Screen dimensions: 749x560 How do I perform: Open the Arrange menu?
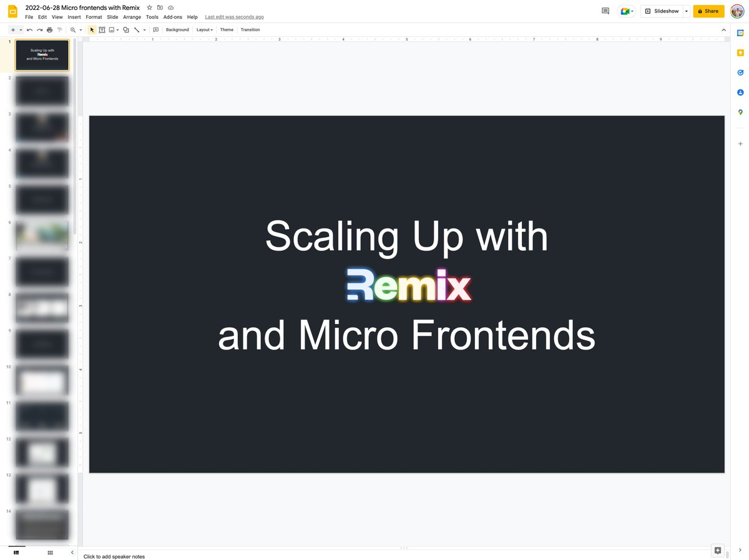click(x=132, y=17)
